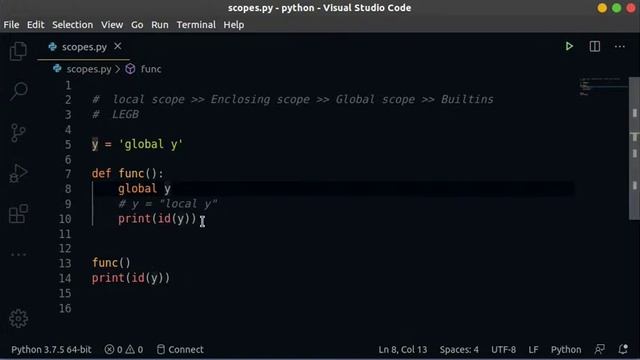Show additional views ellipsis in activity bar
The height and width of the screenshot is (360, 640).
coord(18,255)
